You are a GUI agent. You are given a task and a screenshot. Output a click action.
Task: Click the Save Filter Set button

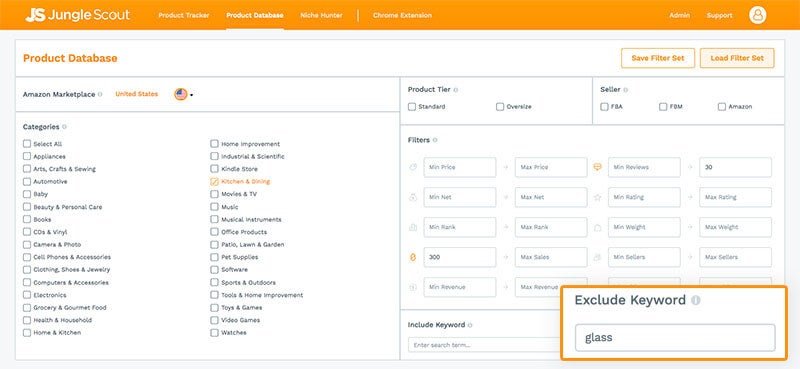pos(658,58)
